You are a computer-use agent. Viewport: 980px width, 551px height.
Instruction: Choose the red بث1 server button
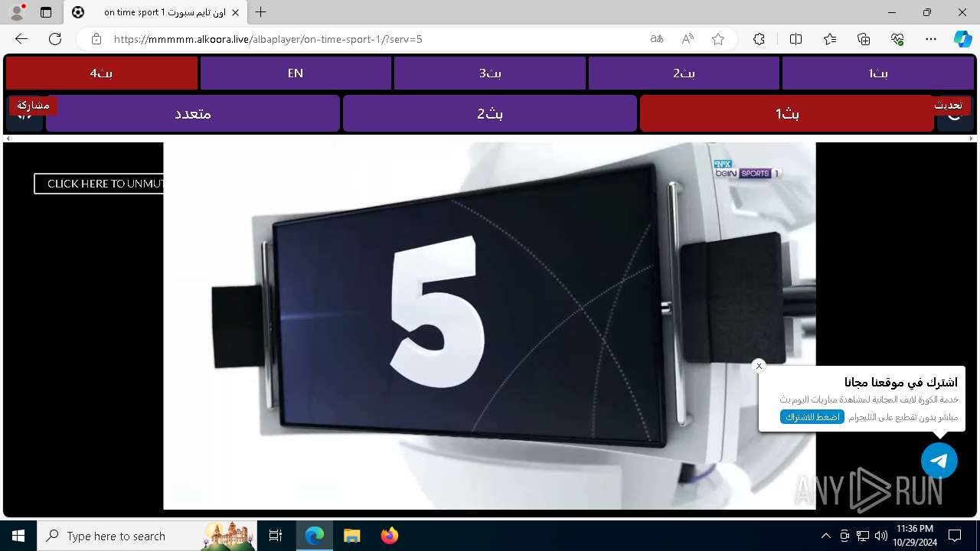point(787,113)
